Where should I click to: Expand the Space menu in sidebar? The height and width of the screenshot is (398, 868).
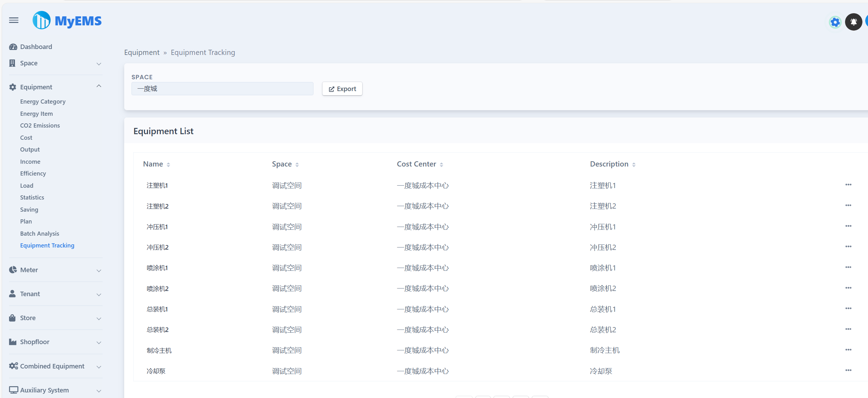pyautogui.click(x=98, y=64)
